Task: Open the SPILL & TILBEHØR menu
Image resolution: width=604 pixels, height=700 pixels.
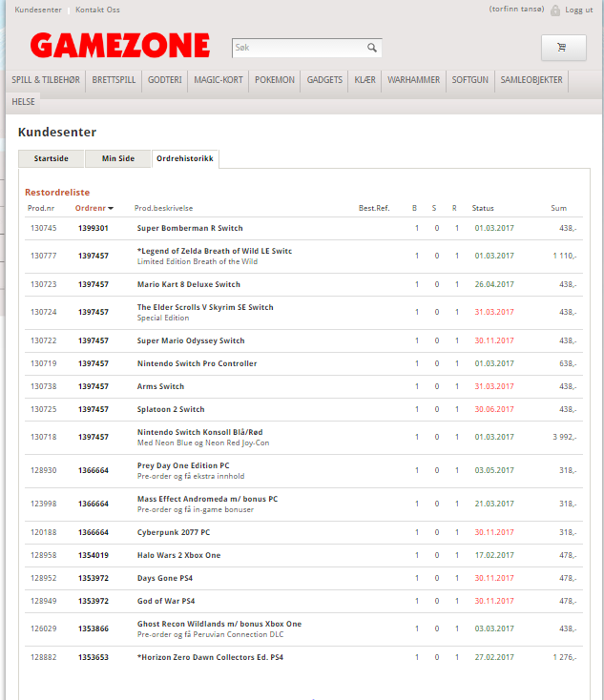Action: 46,80
